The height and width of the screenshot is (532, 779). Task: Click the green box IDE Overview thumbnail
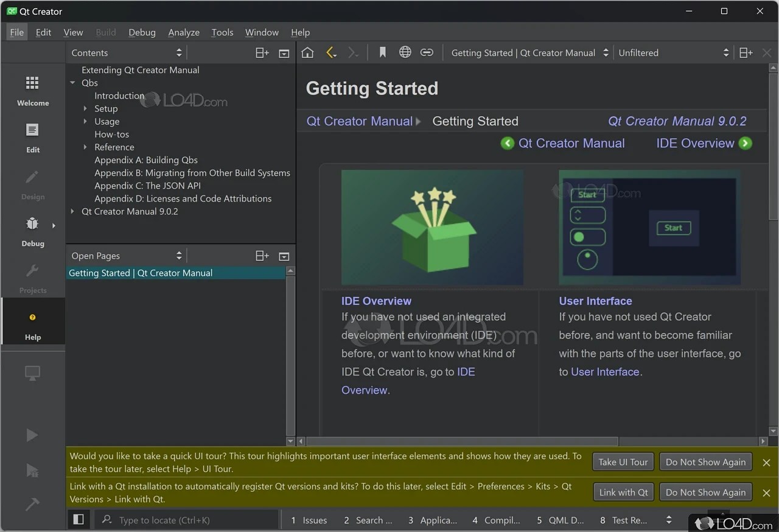click(432, 227)
